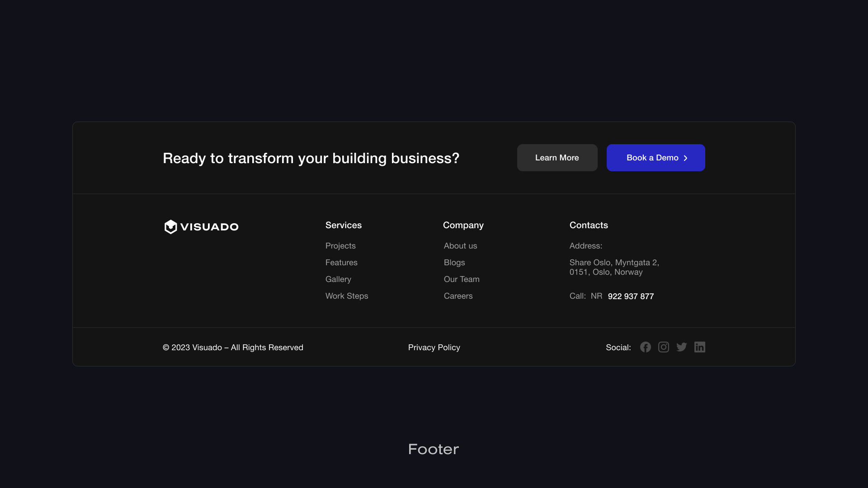
Task: Open the Privacy Policy link
Action: pos(434,347)
